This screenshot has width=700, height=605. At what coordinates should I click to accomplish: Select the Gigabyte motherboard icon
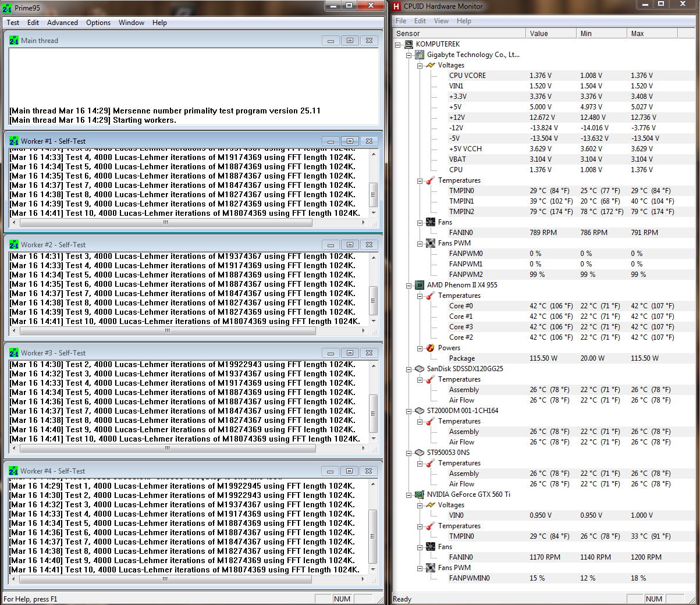(x=420, y=55)
